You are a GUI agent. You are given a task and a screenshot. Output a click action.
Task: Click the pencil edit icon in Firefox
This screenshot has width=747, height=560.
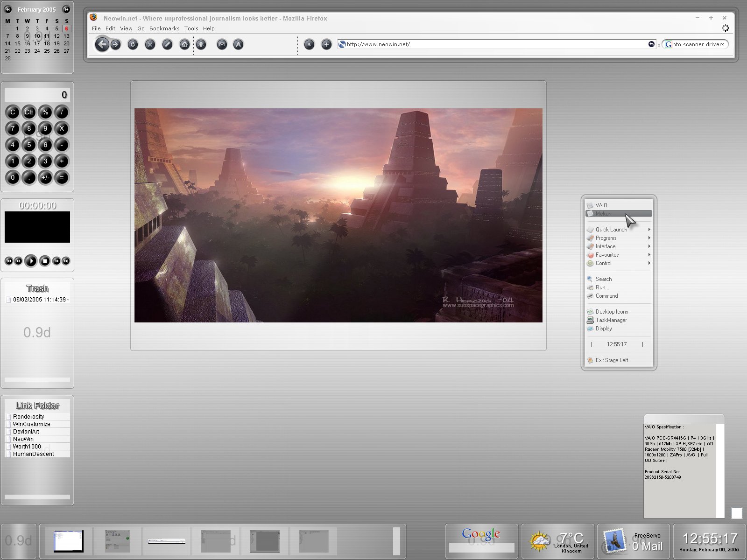(167, 44)
